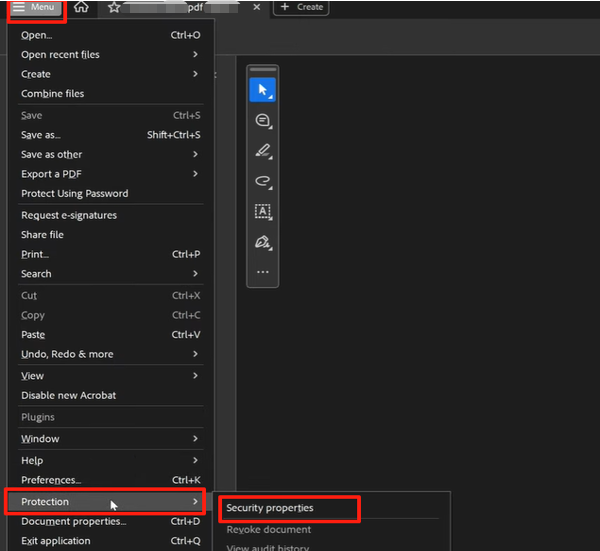Image resolution: width=600 pixels, height=551 pixels.
Task: Click the greyed Copy menu item
Action: tap(111, 315)
